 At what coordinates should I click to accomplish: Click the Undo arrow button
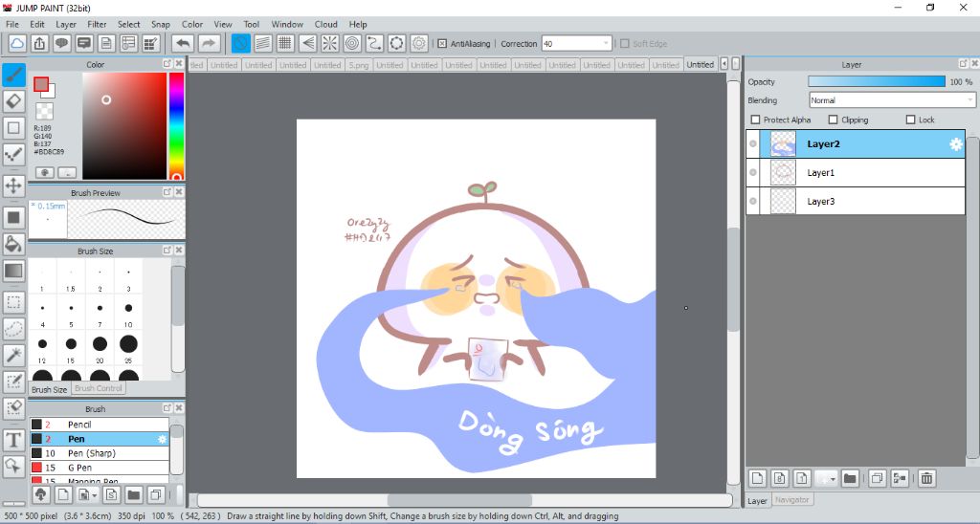[x=183, y=43]
